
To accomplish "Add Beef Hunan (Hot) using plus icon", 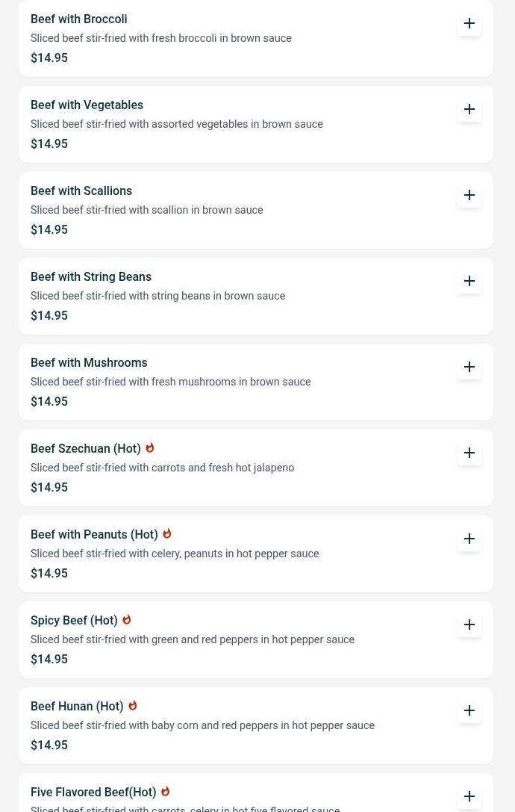I will [x=469, y=711].
